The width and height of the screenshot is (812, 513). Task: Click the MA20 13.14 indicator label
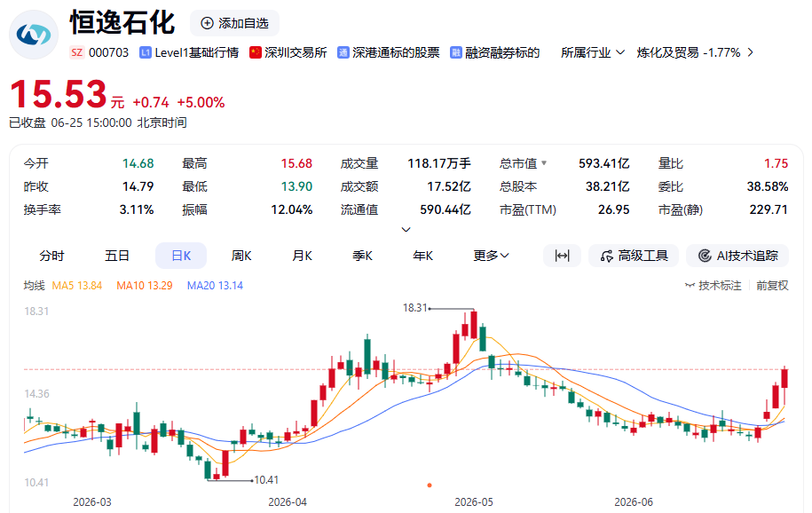tap(215, 286)
